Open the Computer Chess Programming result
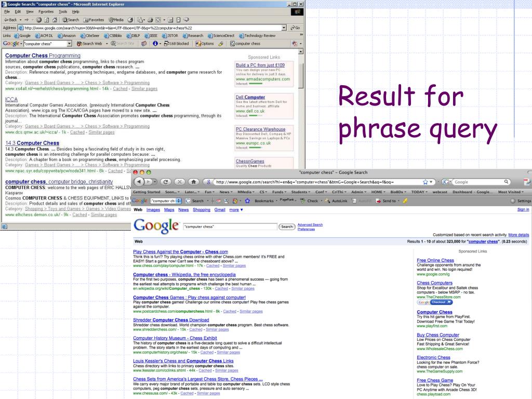 click(43, 55)
